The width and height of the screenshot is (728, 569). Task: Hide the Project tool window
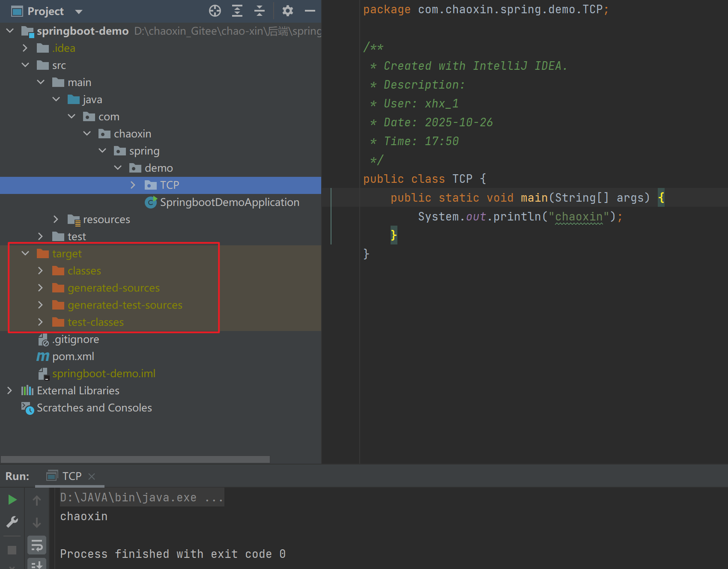click(x=310, y=11)
